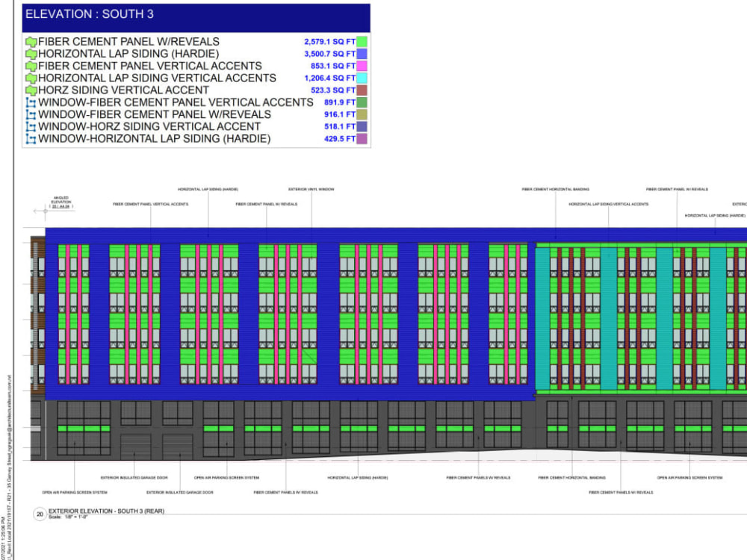Select the legend row Window-Horz Siding Vertical Accent
Image resolution: width=747 pixels, height=560 pixels.
pyautogui.click(x=196, y=127)
